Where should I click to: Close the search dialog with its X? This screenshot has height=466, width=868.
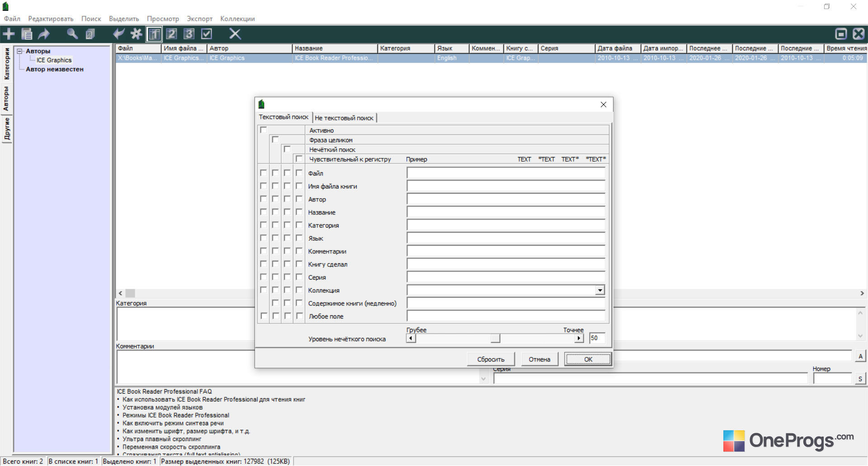point(604,105)
